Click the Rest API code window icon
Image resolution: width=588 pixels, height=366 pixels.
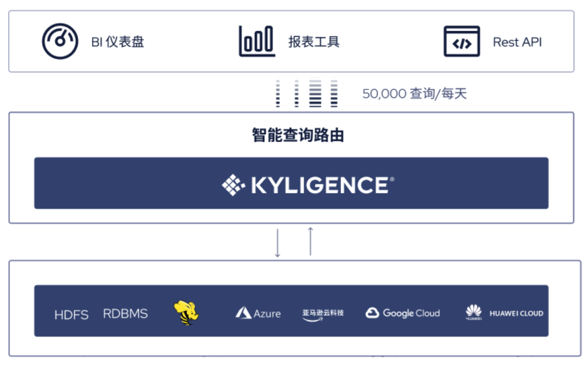click(x=462, y=41)
